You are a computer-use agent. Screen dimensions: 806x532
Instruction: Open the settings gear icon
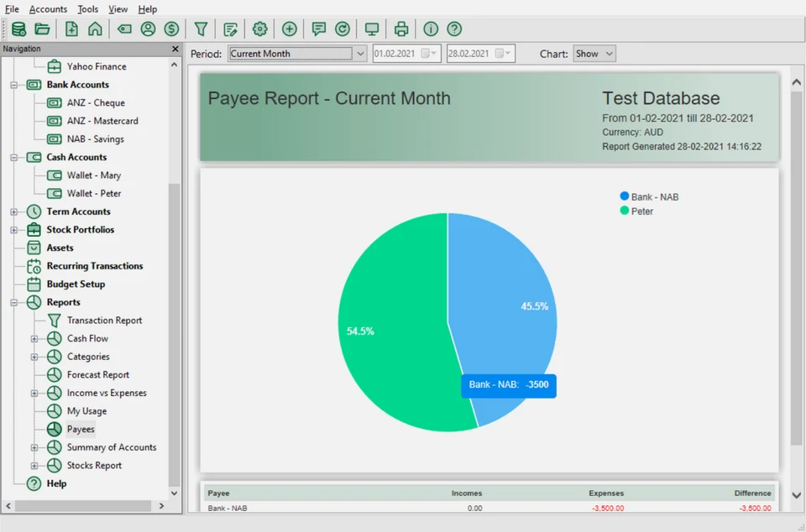coord(259,29)
